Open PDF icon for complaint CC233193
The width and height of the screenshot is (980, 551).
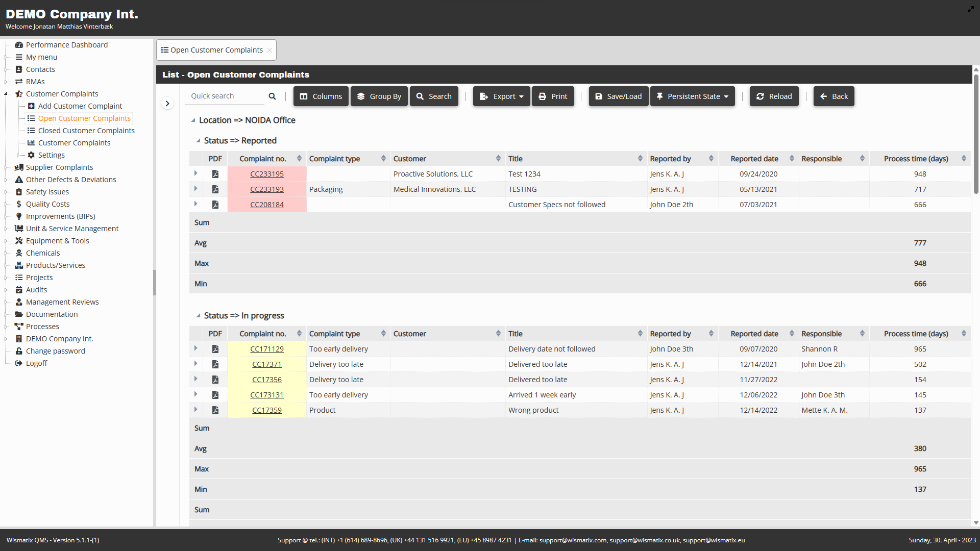point(215,189)
